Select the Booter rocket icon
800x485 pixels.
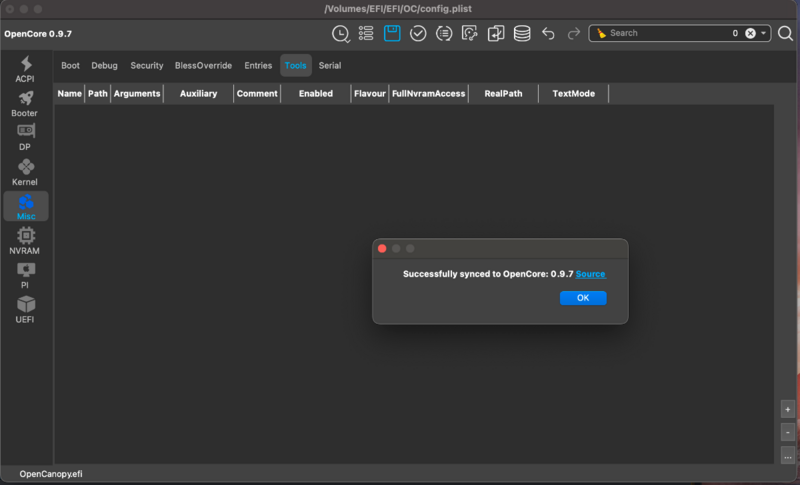25,104
